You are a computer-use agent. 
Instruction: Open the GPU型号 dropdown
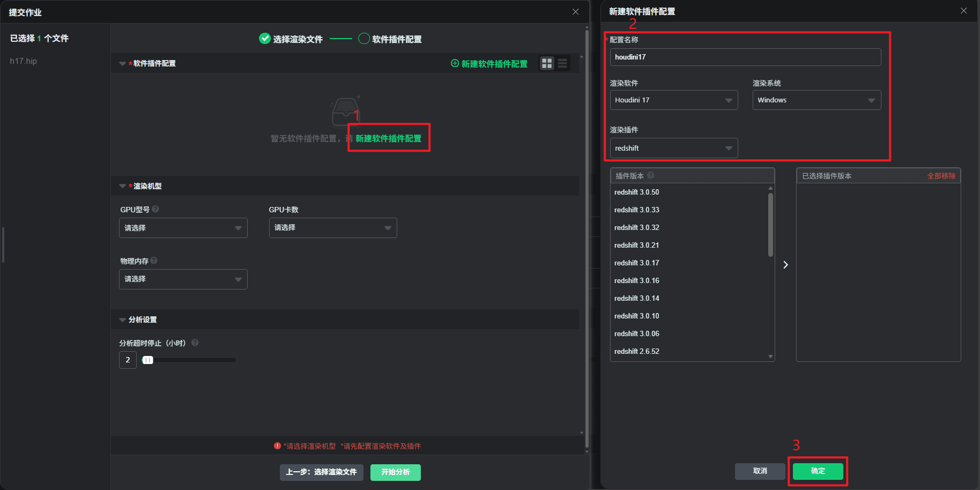[x=183, y=228]
